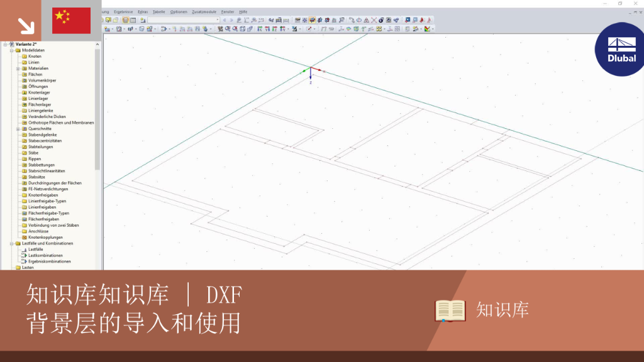This screenshot has width=644, height=362.
Task: Toggle the project navigator panel button
Action: pyautogui.click(x=125, y=19)
